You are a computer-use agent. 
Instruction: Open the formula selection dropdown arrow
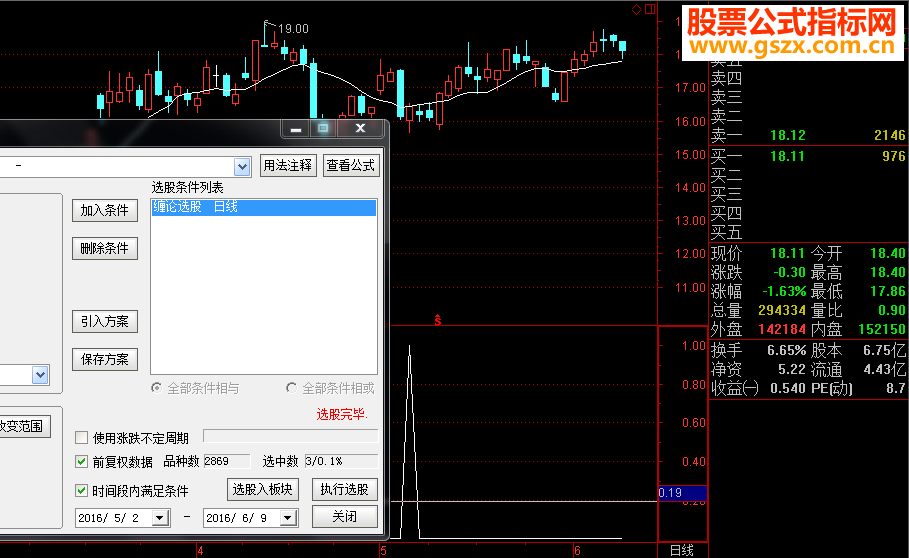coord(242,167)
